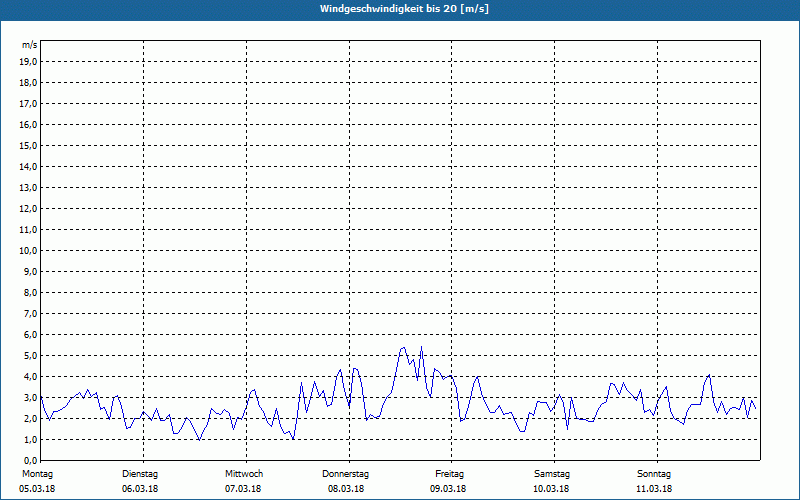The width and height of the screenshot is (800, 500).
Task: Click the '11,0' y-axis value
Action: [28, 230]
